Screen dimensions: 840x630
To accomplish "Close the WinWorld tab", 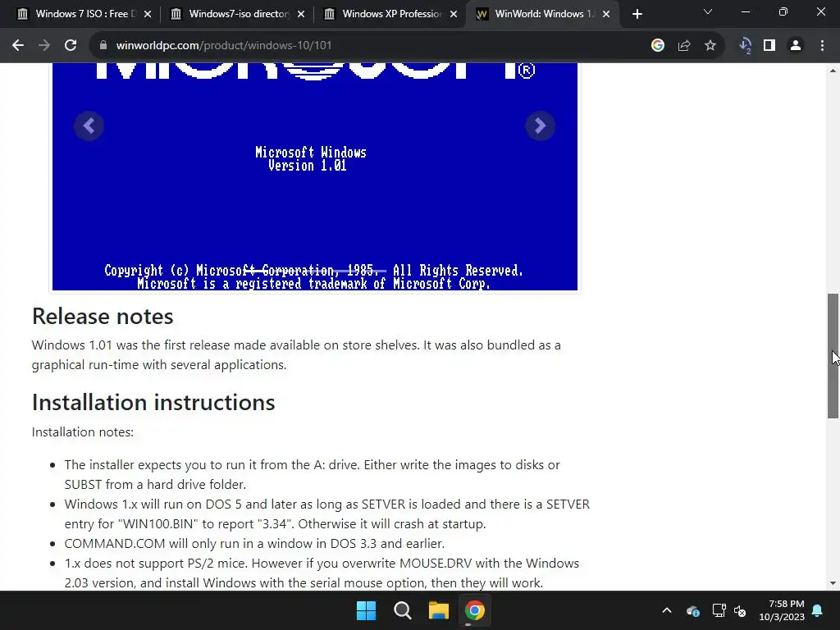I will [606, 15].
